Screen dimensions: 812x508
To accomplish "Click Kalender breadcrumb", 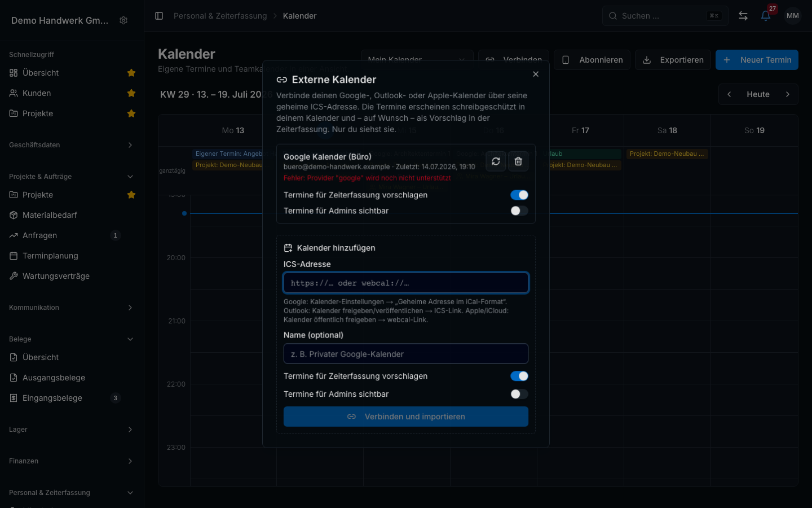I will pyautogui.click(x=299, y=16).
